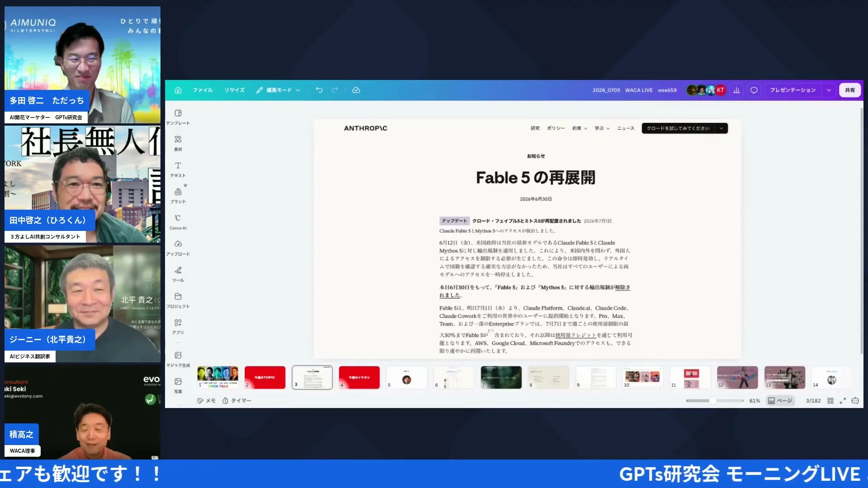Click the undo arrow
This screenshot has width=868, height=488.
point(319,90)
